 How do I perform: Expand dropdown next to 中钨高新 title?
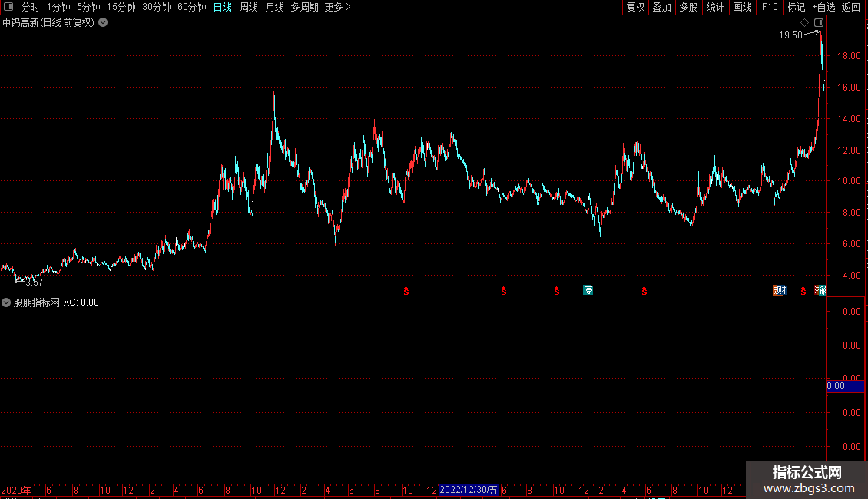point(103,23)
